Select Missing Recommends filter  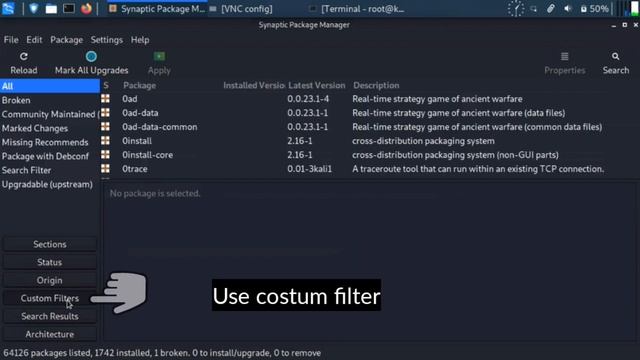pos(50,142)
